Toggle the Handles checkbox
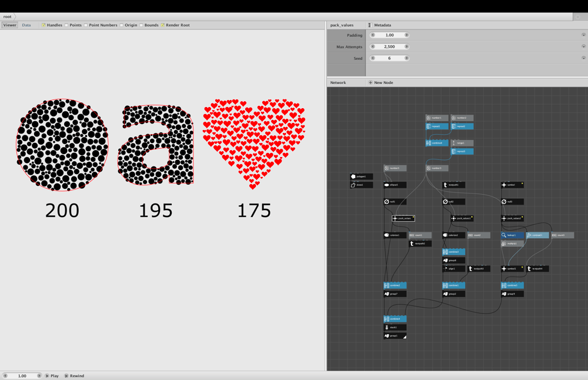 tap(44, 25)
